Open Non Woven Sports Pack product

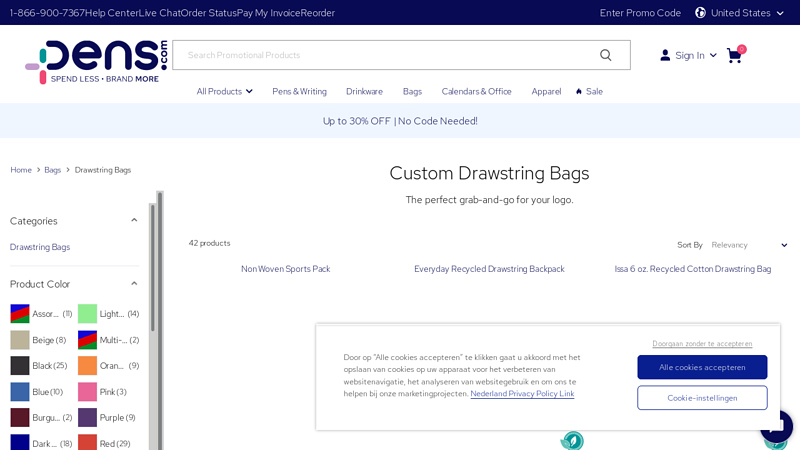(x=286, y=269)
